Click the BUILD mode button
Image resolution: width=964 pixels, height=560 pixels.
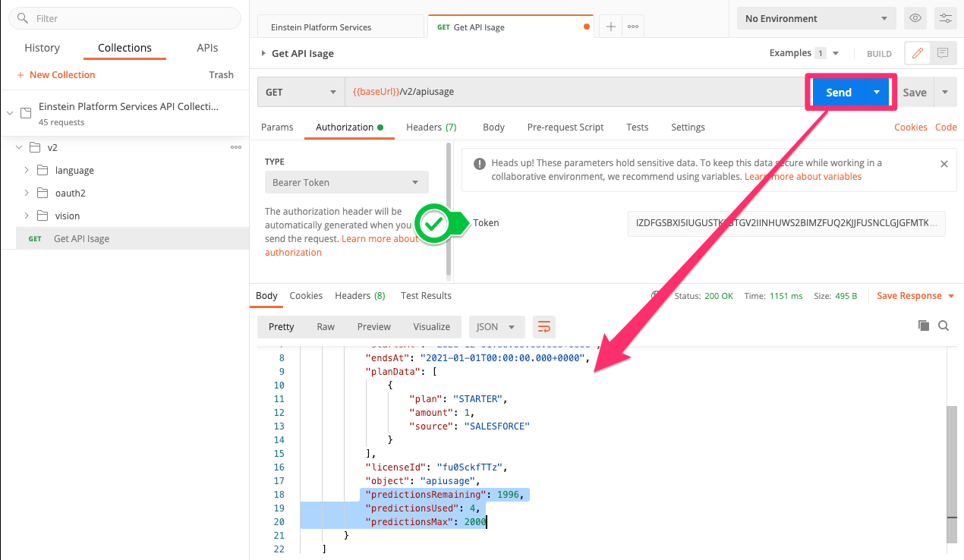coord(879,54)
